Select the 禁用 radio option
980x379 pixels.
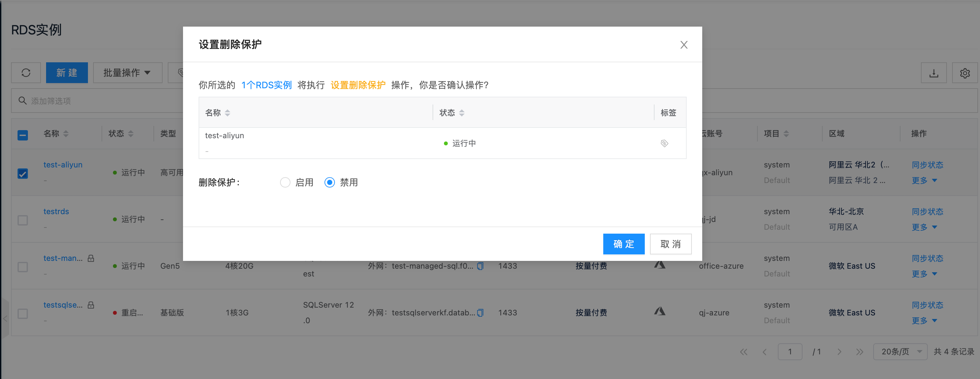coord(329,183)
